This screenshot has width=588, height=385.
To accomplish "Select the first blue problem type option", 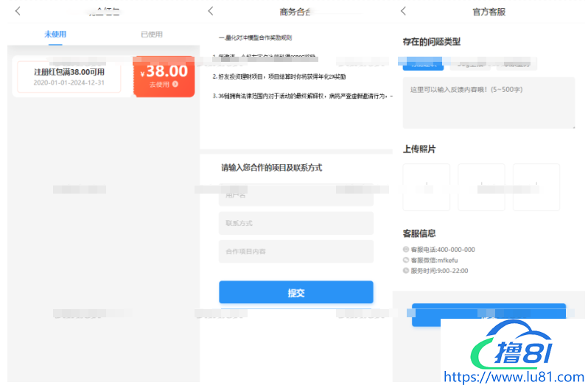I will 423,65.
